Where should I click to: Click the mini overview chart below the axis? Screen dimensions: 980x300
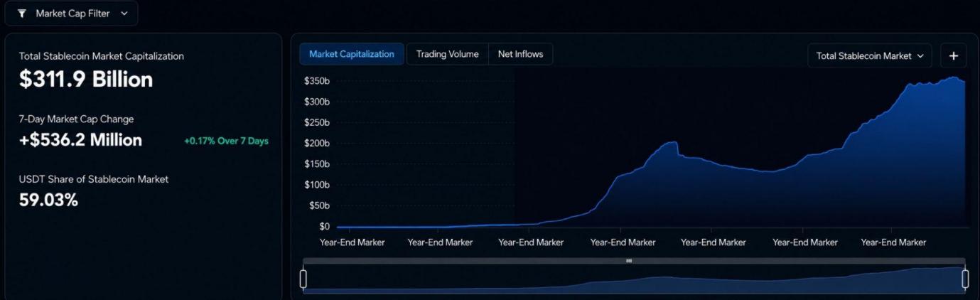pos(634,279)
